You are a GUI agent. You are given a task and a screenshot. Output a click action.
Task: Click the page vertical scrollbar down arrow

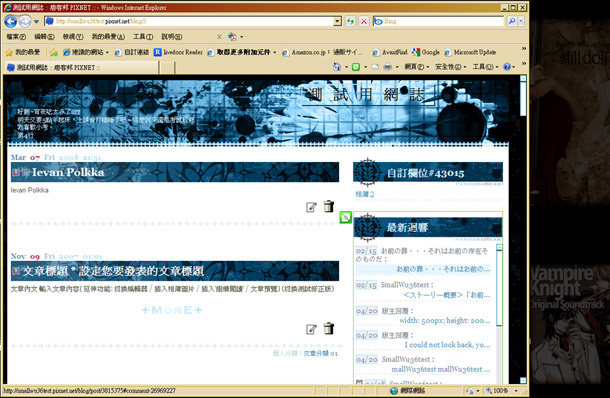point(523,380)
